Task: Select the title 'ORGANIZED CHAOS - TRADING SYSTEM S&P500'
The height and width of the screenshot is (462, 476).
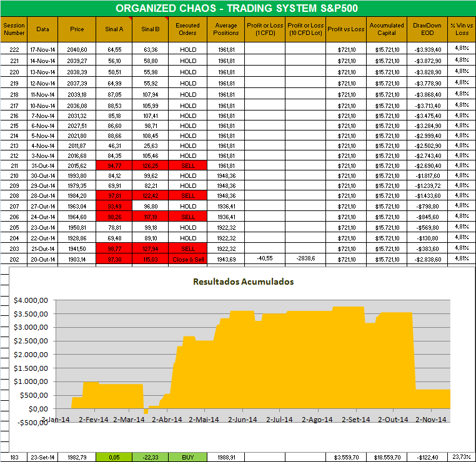Action: click(x=237, y=8)
